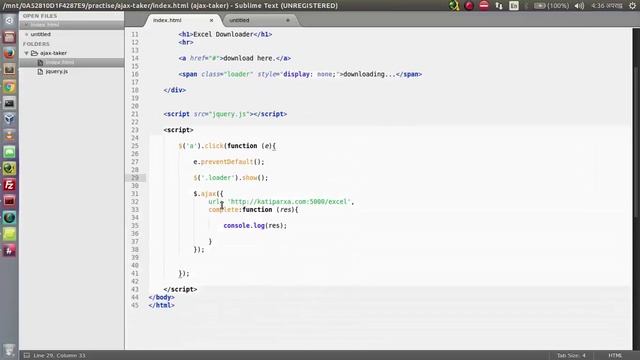
Task: Open the system settings gear menu
Action: (x=632, y=6)
